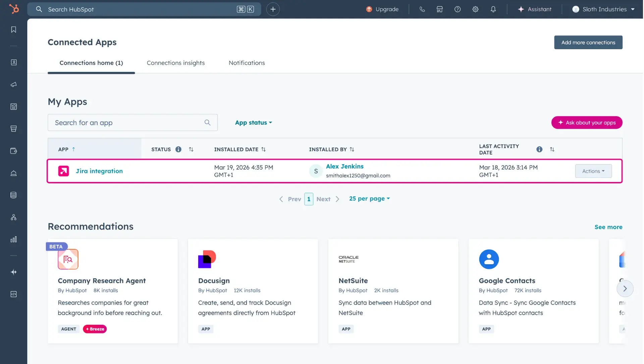This screenshot has width=644, height=364.
Task: Open the CRM contacts section in the sidebar
Action: coord(13,62)
